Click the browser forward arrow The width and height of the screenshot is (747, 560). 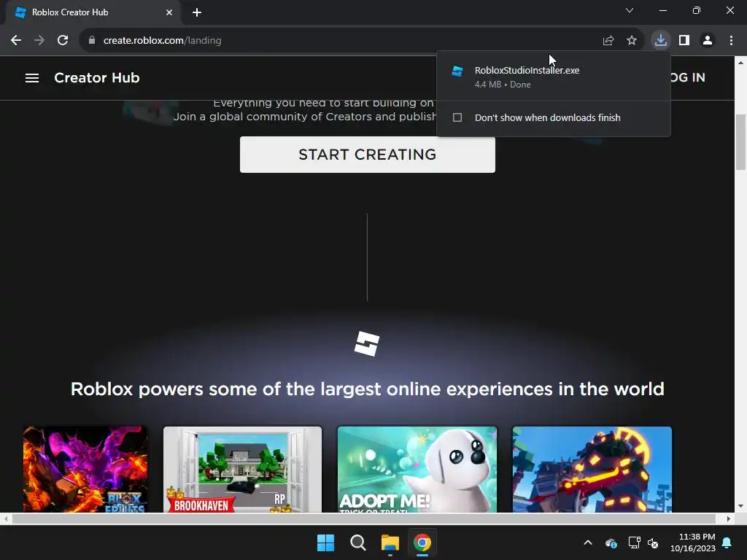pos(39,41)
